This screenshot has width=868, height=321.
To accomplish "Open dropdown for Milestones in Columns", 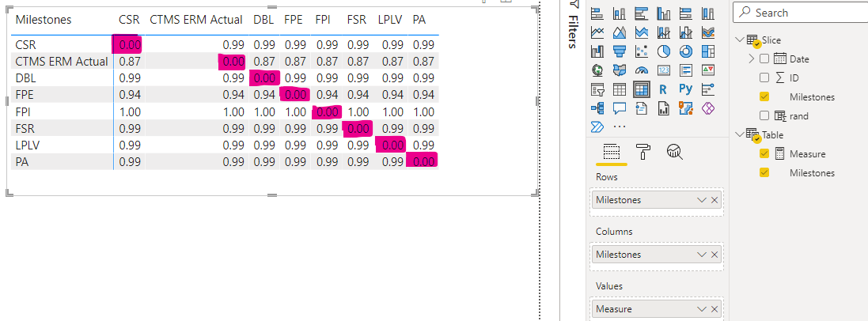I will click(702, 255).
